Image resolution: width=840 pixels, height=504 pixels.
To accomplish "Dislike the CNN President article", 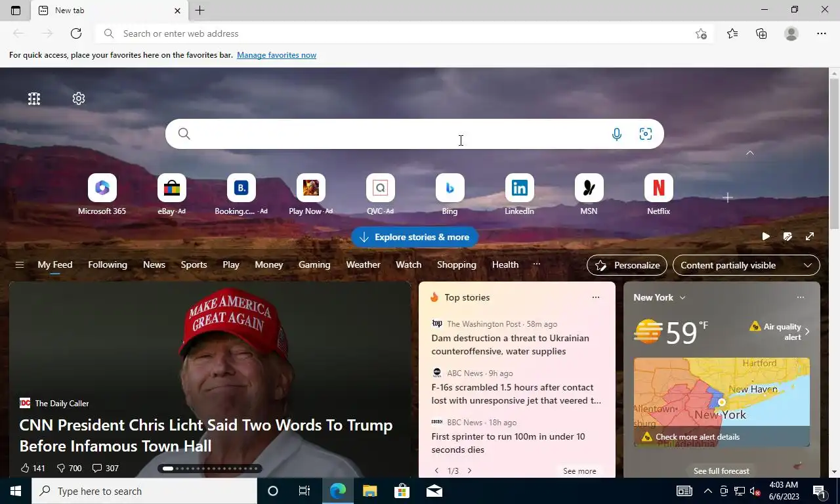I will pos(69,468).
